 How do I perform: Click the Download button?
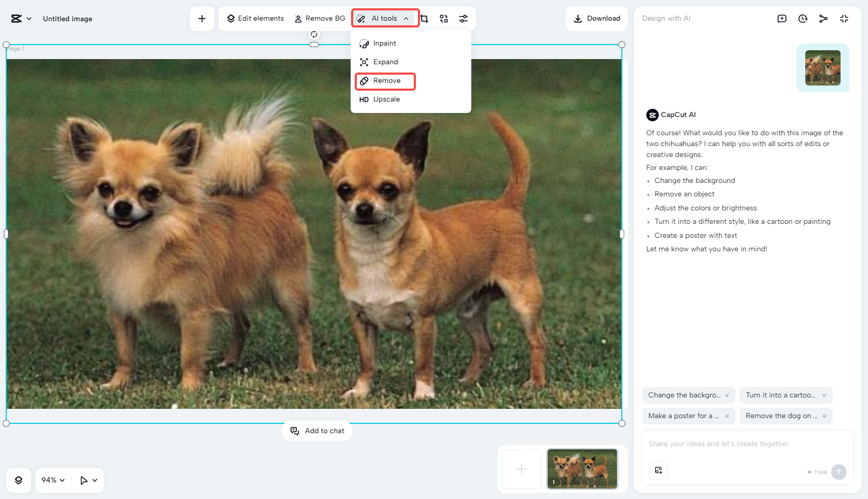[597, 19]
